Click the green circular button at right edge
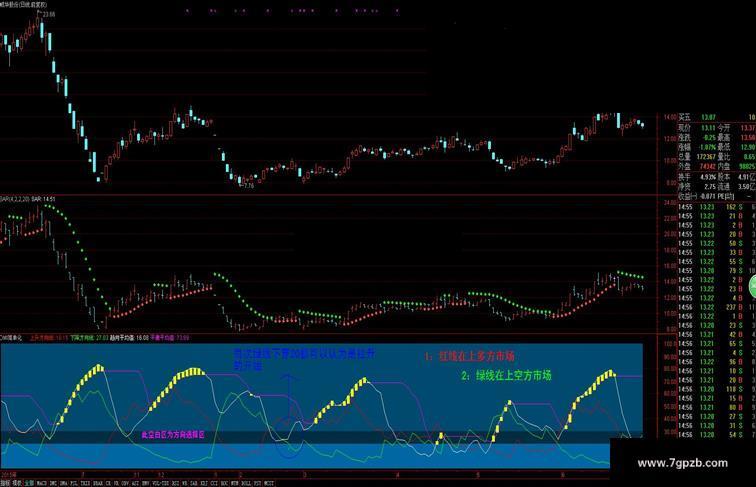The height and width of the screenshot is (487, 756). [x=752, y=287]
